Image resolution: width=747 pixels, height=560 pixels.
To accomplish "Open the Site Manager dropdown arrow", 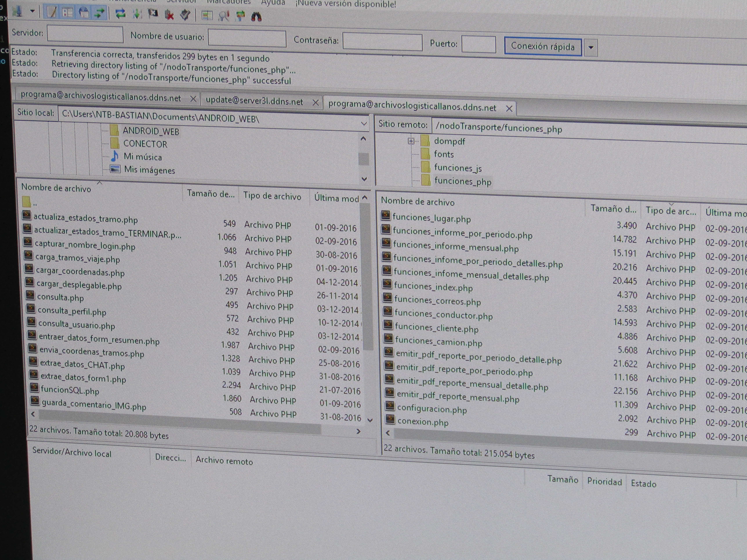I will pos(32,11).
